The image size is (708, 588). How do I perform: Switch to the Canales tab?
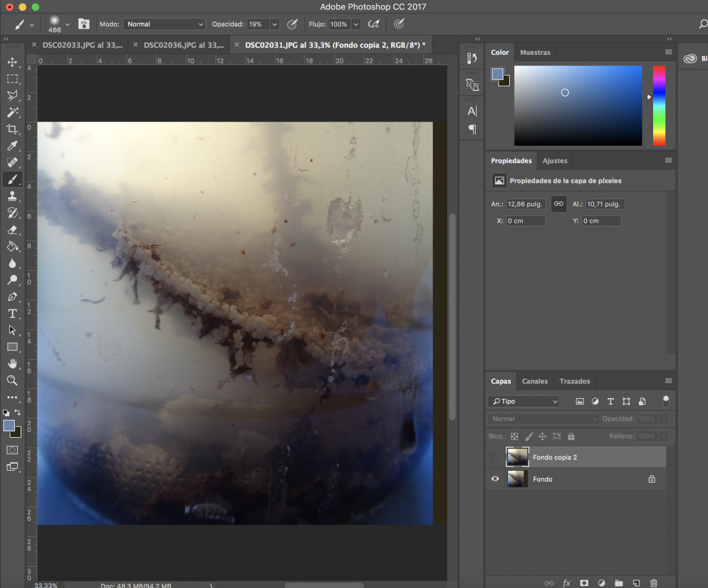[x=535, y=381]
